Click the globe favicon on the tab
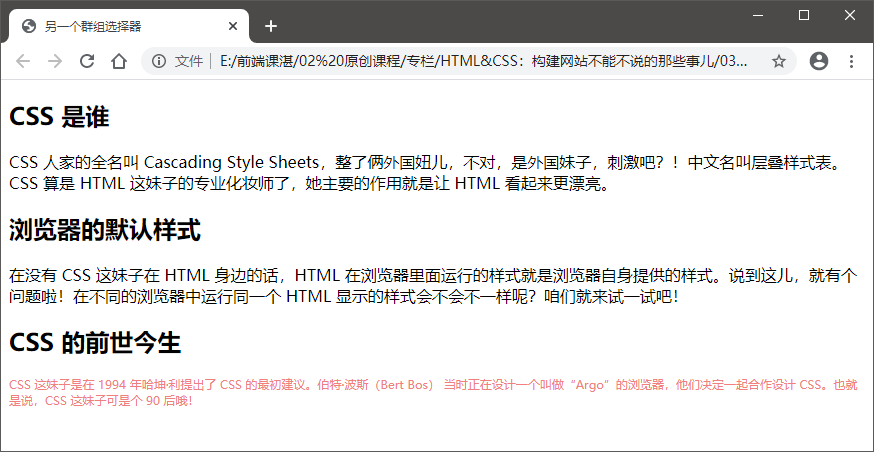The width and height of the screenshot is (874, 452). click(x=29, y=26)
